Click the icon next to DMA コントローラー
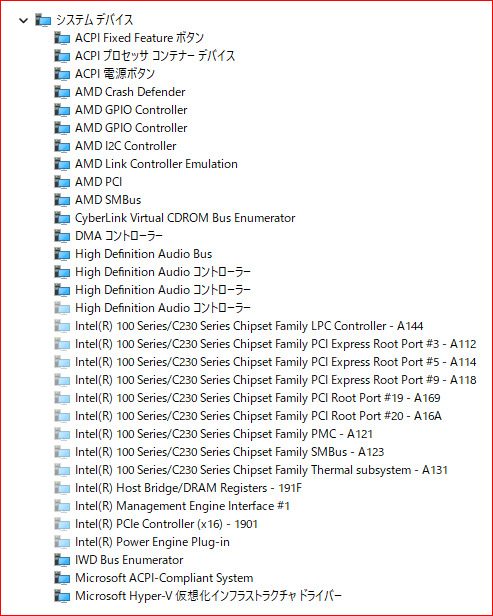Viewport: 493px width, 616px height. [62, 236]
